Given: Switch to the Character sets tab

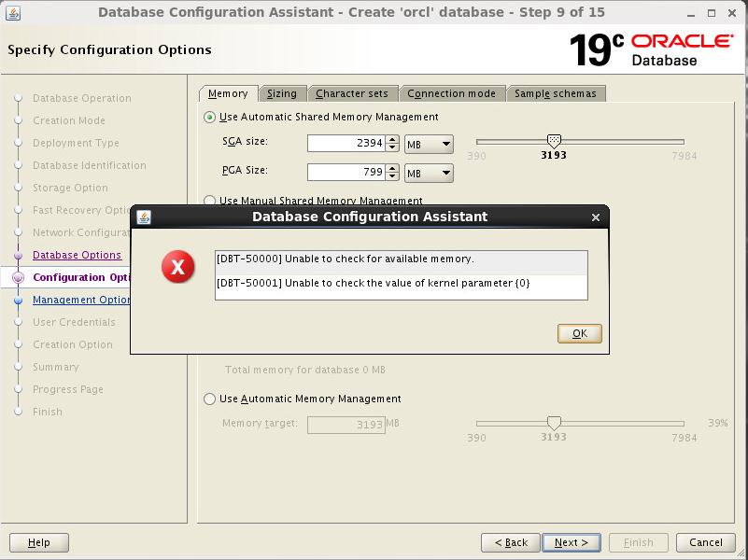Looking at the screenshot, I should (x=351, y=93).
